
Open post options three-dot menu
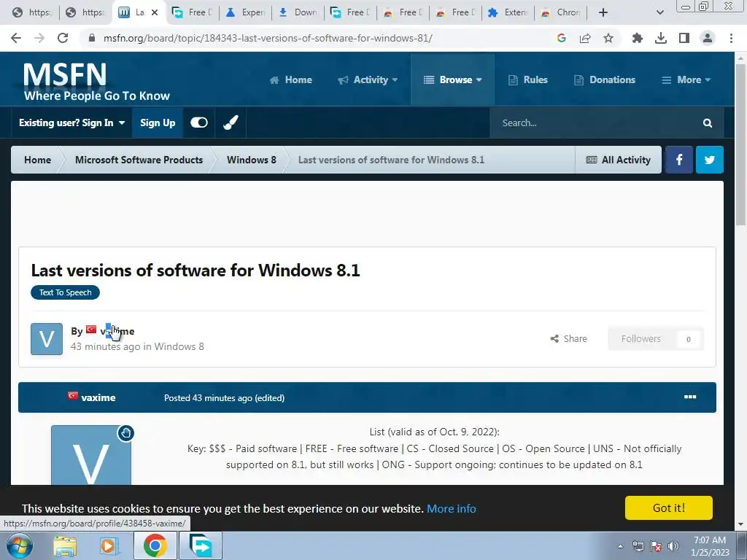click(x=690, y=397)
